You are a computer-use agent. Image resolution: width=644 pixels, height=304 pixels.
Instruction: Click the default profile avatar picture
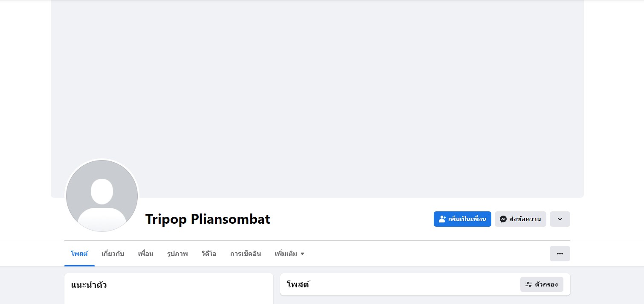click(102, 196)
